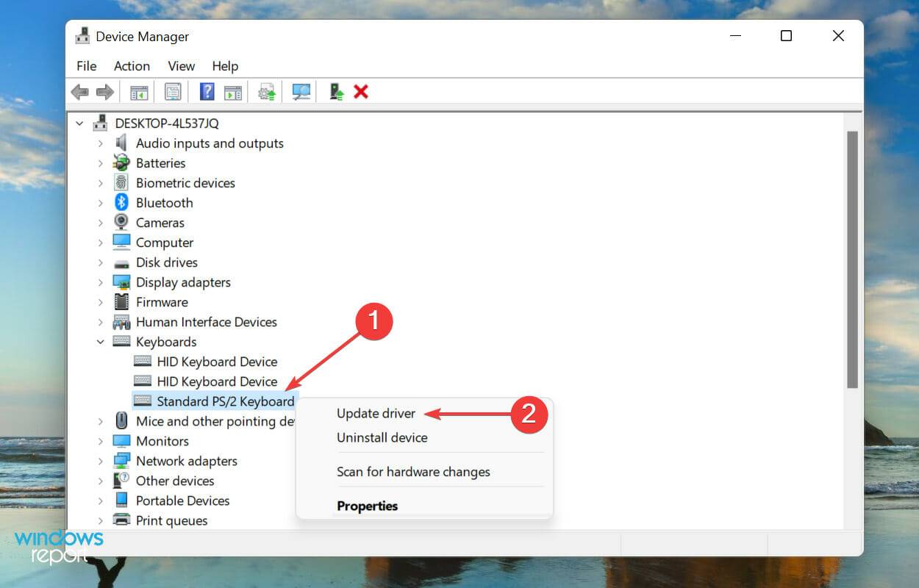
Task: Select the first HID Keyboard Device entry
Action: click(x=218, y=362)
